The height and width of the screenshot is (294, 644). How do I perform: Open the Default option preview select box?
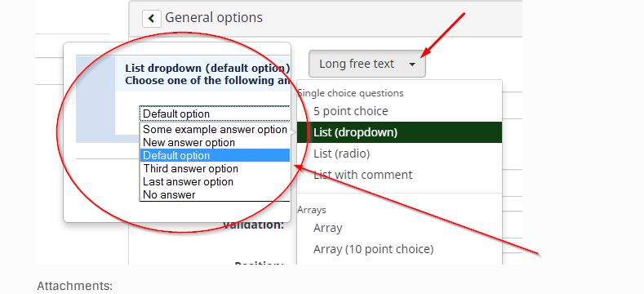coord(215,114)
